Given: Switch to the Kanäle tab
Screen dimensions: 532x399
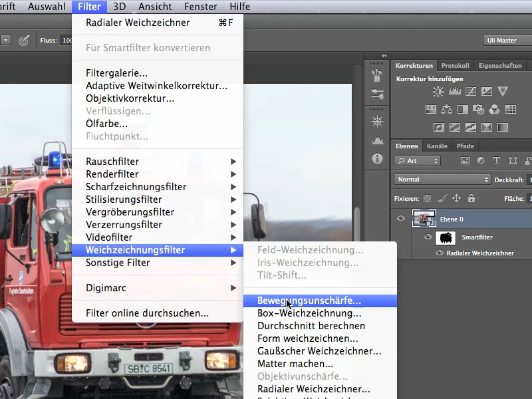Looking at the screenshot, I should point(437,146).
